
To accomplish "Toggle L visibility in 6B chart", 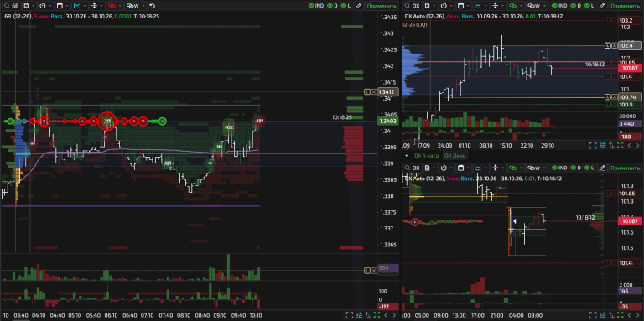I will [346, 6].
